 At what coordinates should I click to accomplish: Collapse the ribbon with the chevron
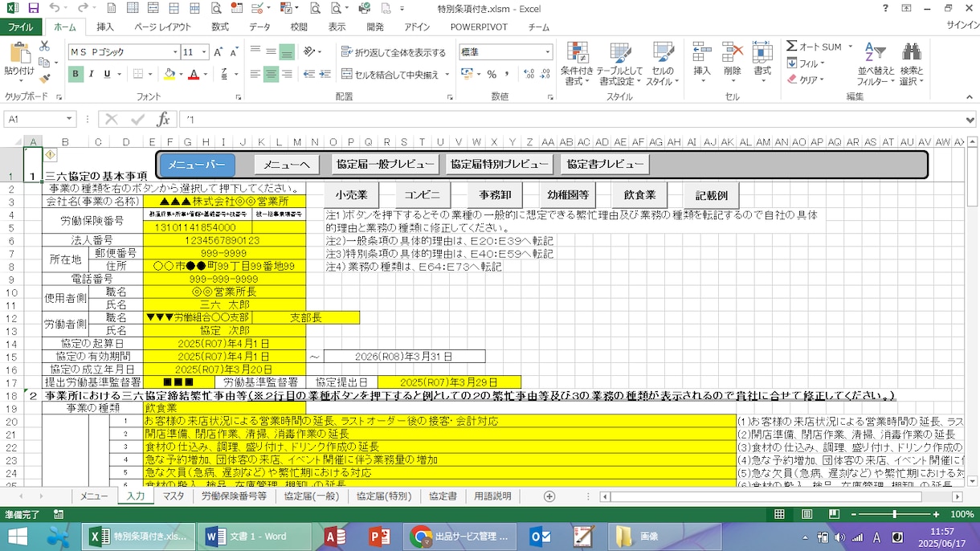(970, 97)
